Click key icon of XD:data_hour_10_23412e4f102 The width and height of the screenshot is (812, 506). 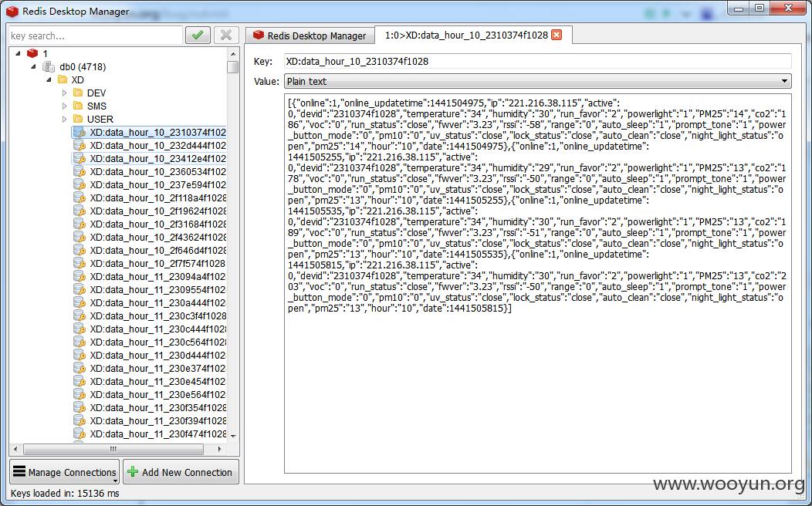pyautogui.click(x=80, y=158)
